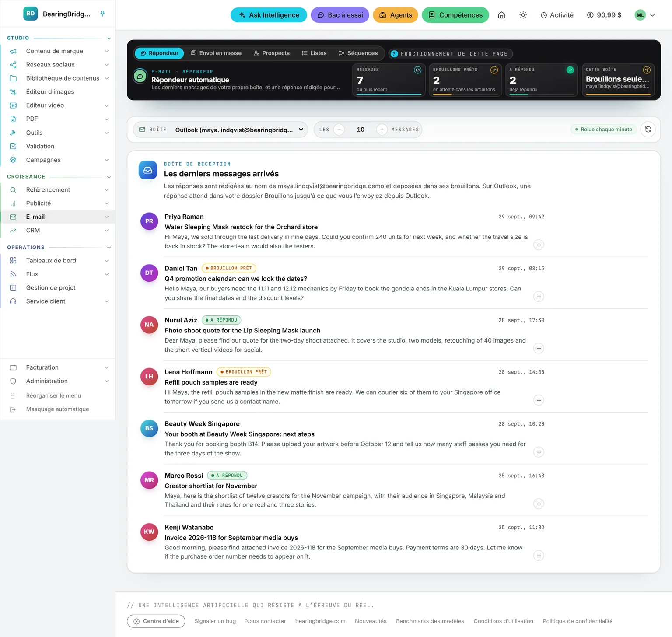This screenshot has height=637, width=672.
Task: Open the home icon in the top bar
Action: 502,15
